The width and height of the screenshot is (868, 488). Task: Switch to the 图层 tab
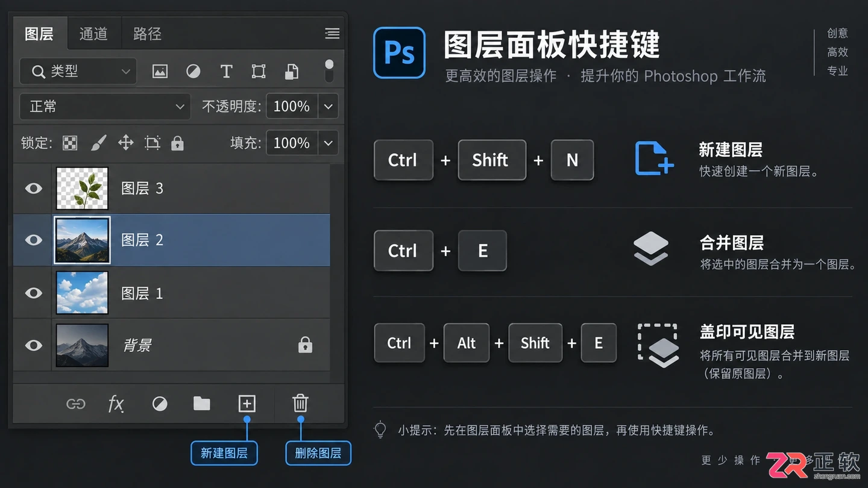39,34
